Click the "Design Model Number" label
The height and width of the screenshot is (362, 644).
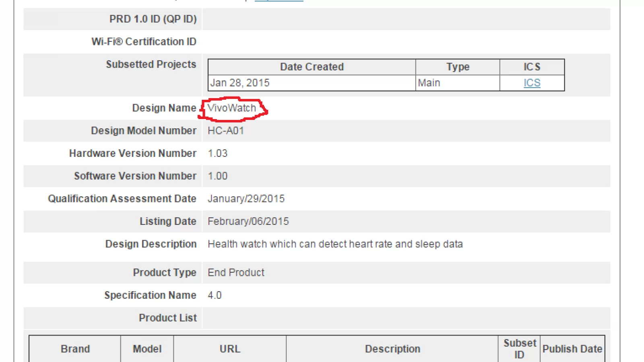(x=144, y=131)
